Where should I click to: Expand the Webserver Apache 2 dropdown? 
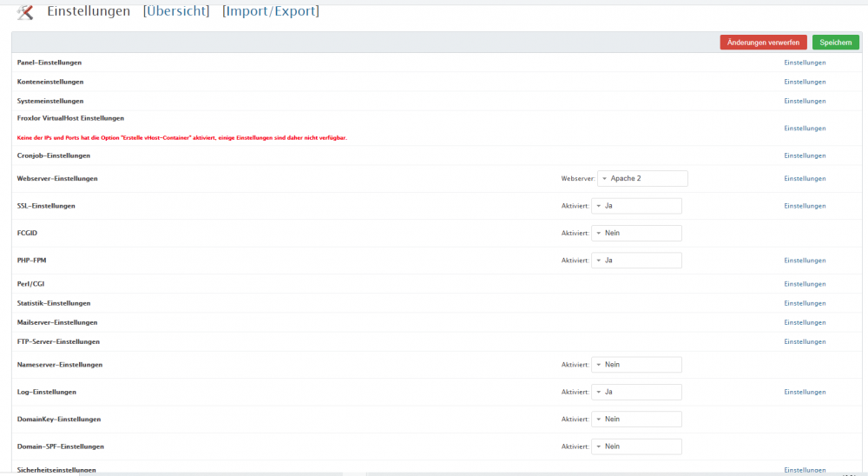click(x=641, y=178)
